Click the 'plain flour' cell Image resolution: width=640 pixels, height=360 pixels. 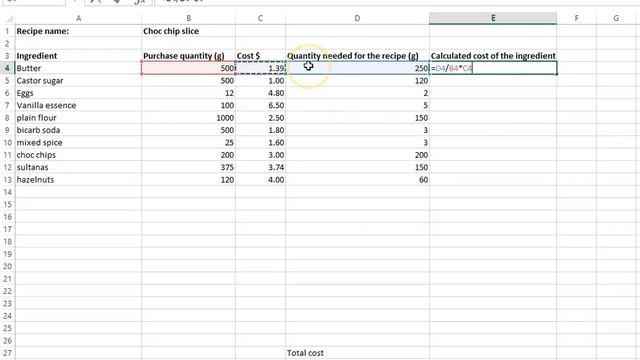pyautogui.click(x=78, y=118)
